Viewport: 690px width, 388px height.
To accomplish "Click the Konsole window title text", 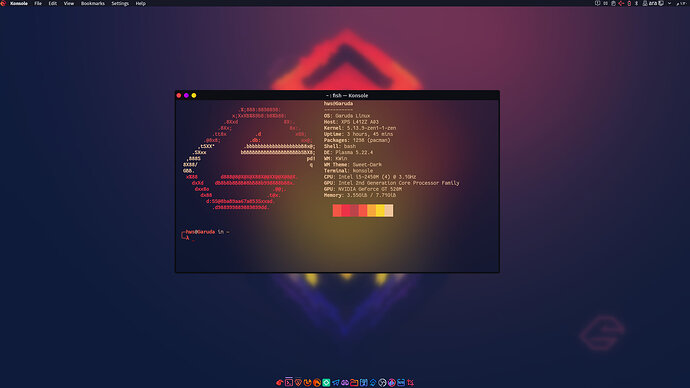I will 347,95.
